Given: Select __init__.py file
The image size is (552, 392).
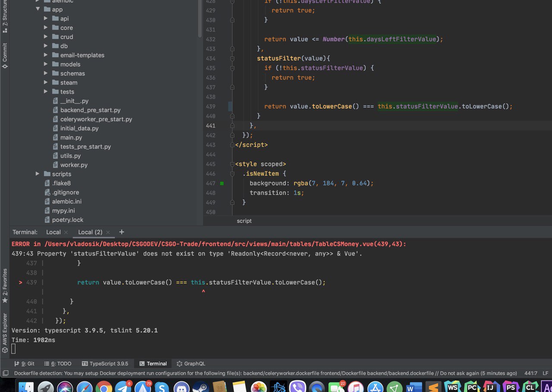Looking at the screenshot, I should [74, 101].
